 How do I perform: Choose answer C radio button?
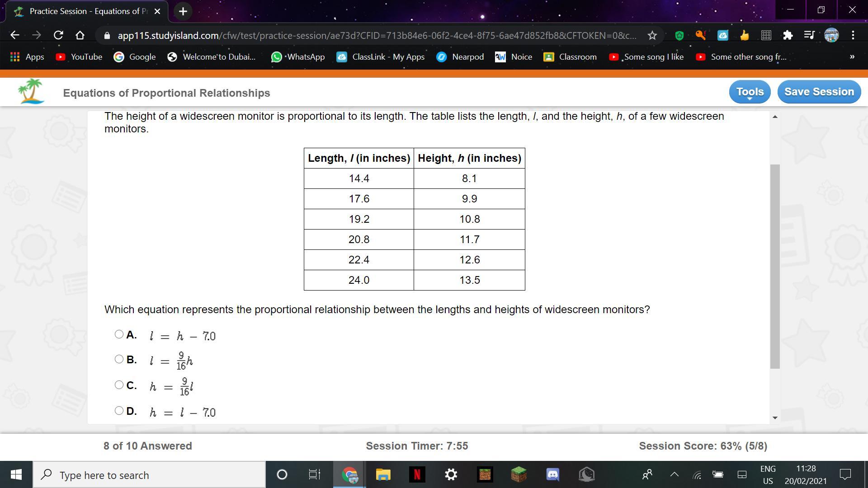point(119,385)
